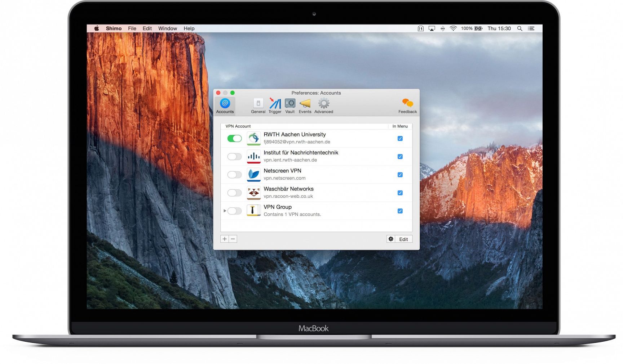Switch on Waschbär Networks VPN

[x=234, y=193]
